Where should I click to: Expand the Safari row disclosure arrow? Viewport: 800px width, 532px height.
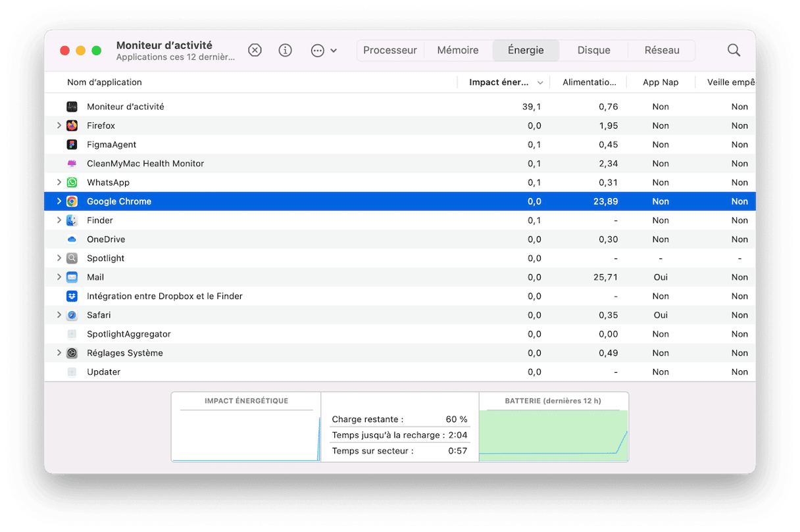point(59,316)
